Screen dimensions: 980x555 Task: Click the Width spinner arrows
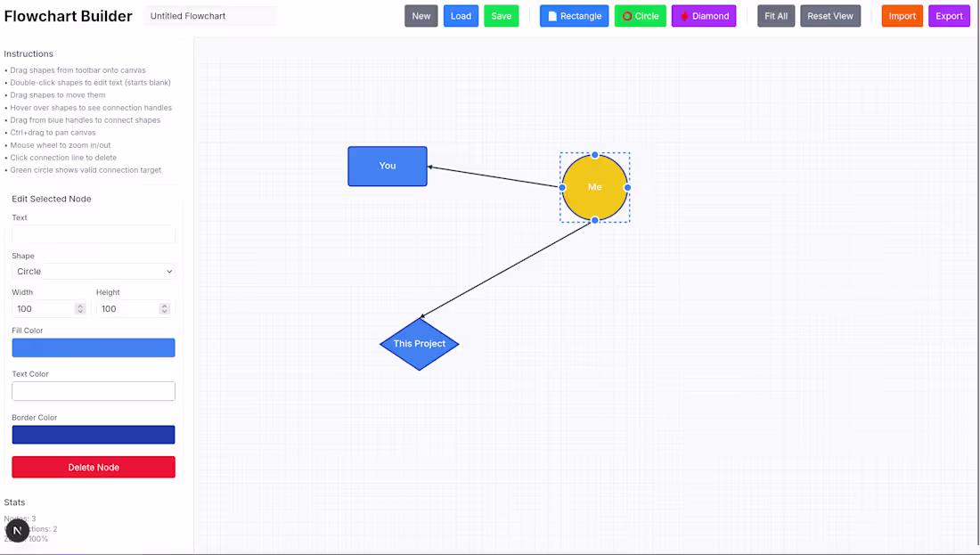[80, 309]
